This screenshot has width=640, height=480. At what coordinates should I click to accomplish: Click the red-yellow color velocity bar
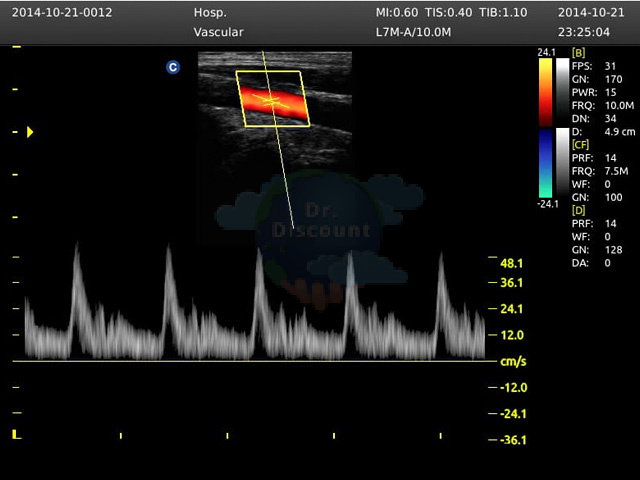coord(545,92)
